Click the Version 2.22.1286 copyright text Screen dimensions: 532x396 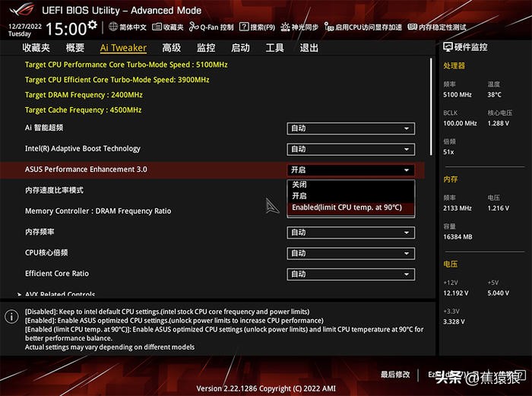pyautogui.click(x=266, y=388)
